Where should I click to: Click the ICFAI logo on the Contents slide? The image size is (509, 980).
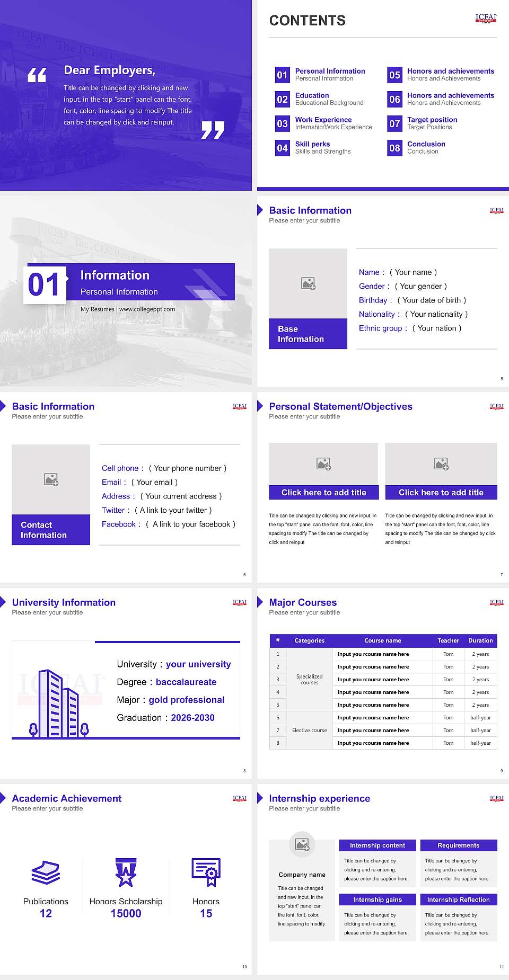(x=486, y=18)
